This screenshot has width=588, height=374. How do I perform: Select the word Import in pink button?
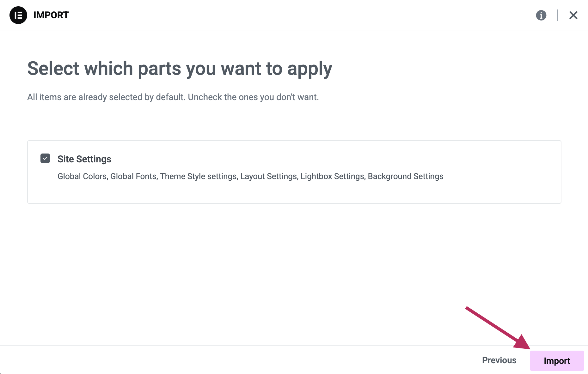coord(557,361)
